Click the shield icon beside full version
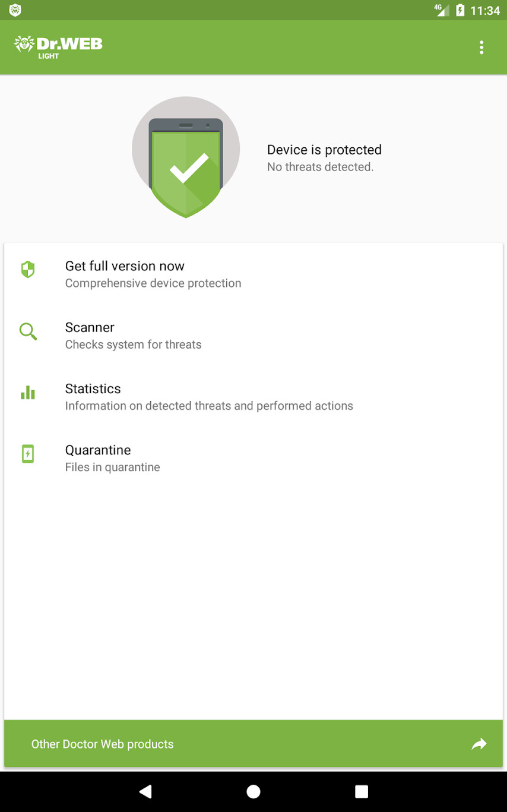 28,270
